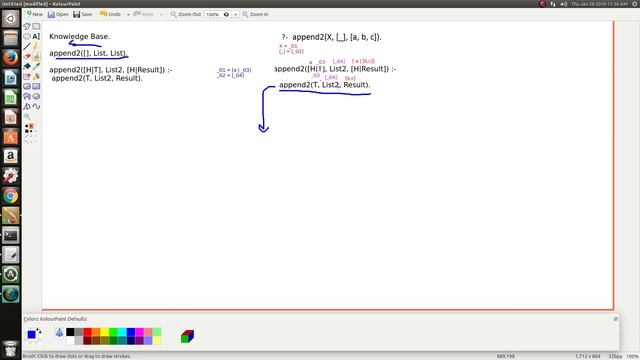Image resolution: width=640 pixels, height=360 pixels.
Task: Open the volume indicator in top bar
Action: (x=563, y=4)
